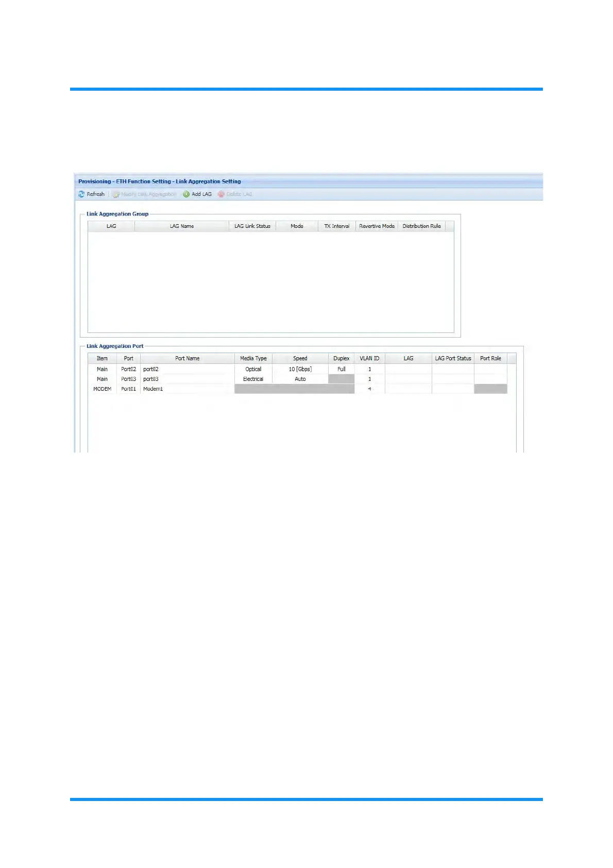Click the Refresh icon in the toolbar
The width and height of the screenshot is (613, 868).
pos(81,194)
